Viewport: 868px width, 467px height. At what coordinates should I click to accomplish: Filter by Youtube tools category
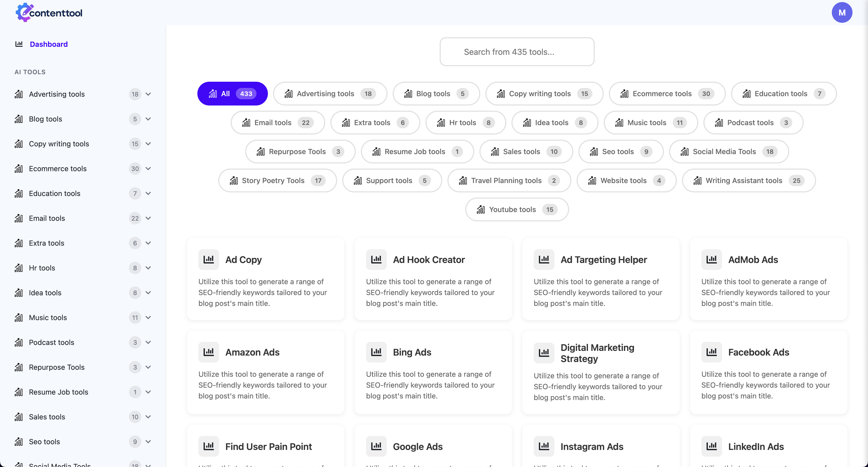pos(517,209)
